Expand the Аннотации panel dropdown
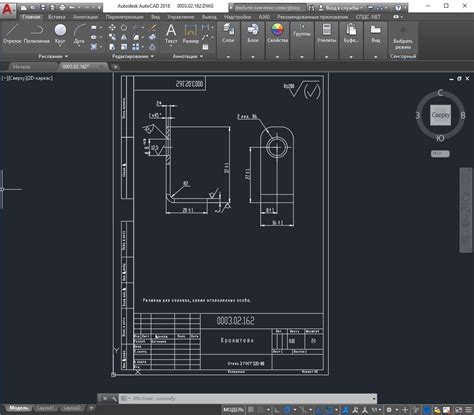Image resolution: width=474 pixels, height=415 pixels. point(187,56)
